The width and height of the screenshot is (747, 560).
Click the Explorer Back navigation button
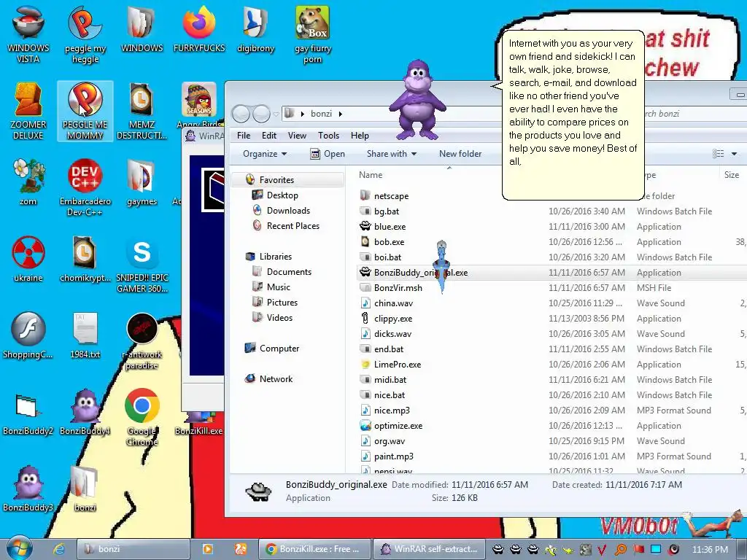[241, 114]
